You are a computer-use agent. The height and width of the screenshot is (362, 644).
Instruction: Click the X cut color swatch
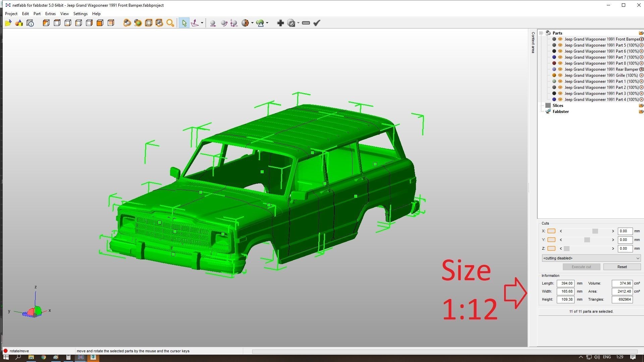point(551,231)
